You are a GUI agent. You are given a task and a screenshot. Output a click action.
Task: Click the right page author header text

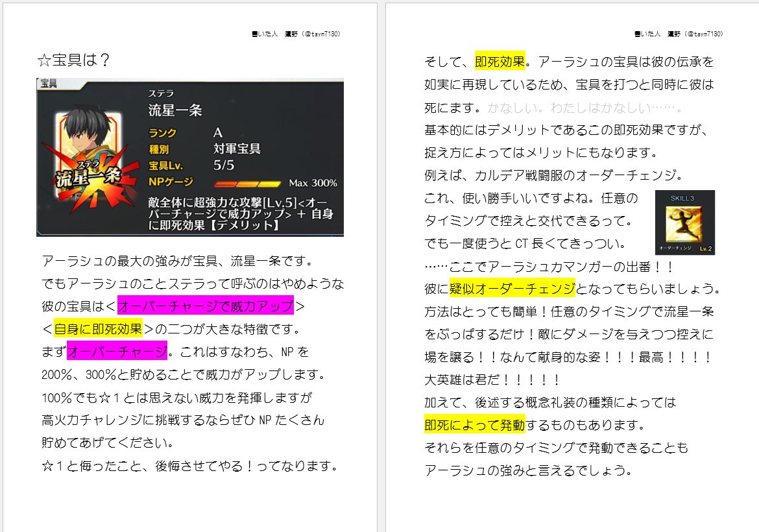678,34
